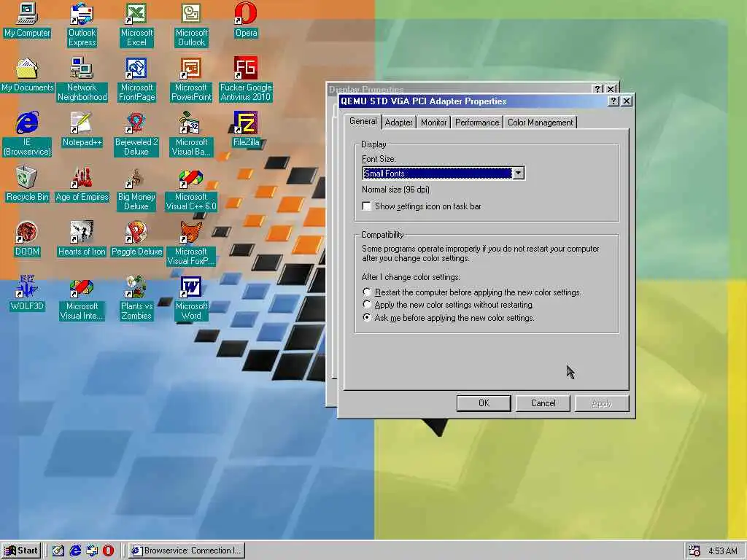Launch IE (Browservice) desktop icon
Viewport: 747px width, 560px height.
pos(27,134)
